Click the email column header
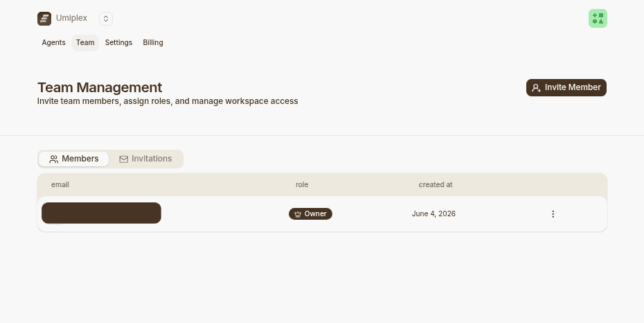644x323 pixels. (60, 185)
